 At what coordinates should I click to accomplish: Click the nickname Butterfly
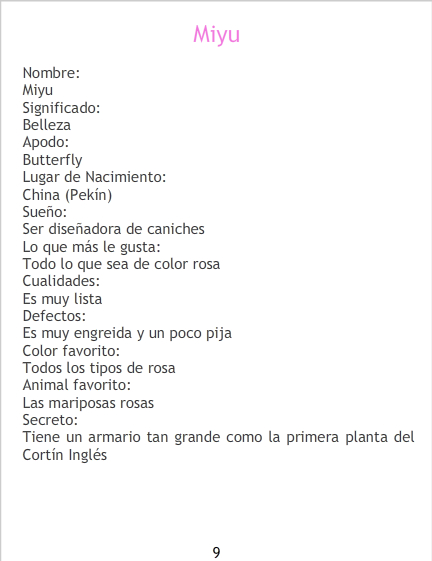tap(52, 160)
